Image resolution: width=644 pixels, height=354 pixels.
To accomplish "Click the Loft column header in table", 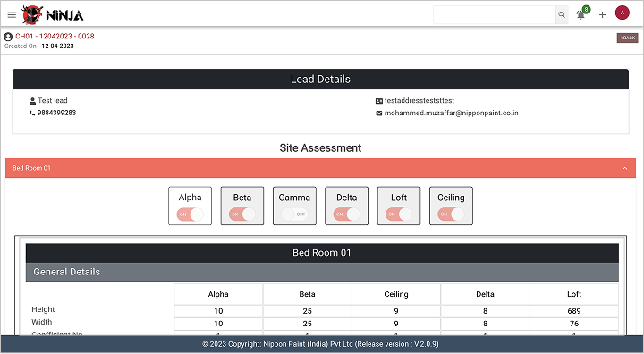I will (x=574, y=294).
